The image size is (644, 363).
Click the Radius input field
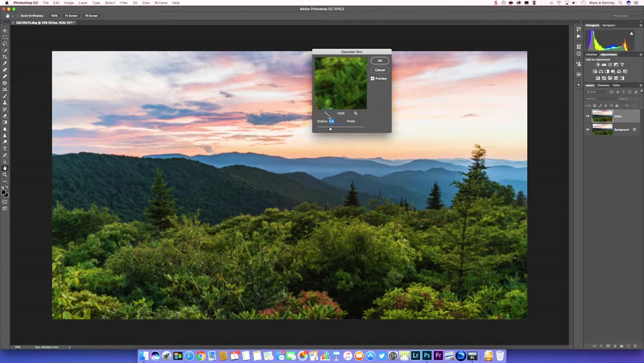pyautogui.click(x=337, y=121)
